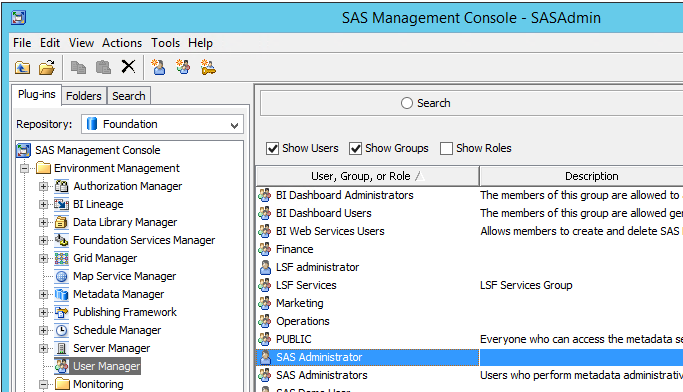Image resolution: width=683 pixels, height=392 pixels.
Task: Expand the Authorization Manager node
Action: click(x=43, y=186)
